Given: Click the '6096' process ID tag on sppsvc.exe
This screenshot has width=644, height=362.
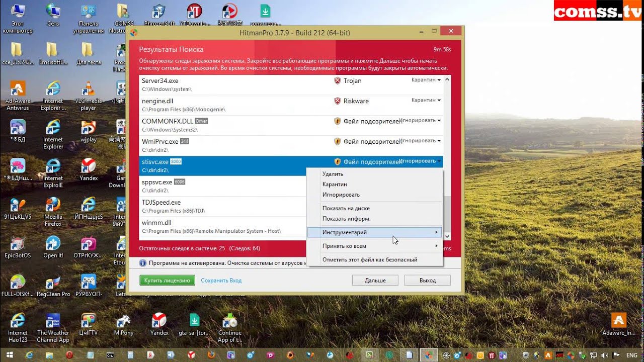Looking at the screenshot, I should pos(180,182).
